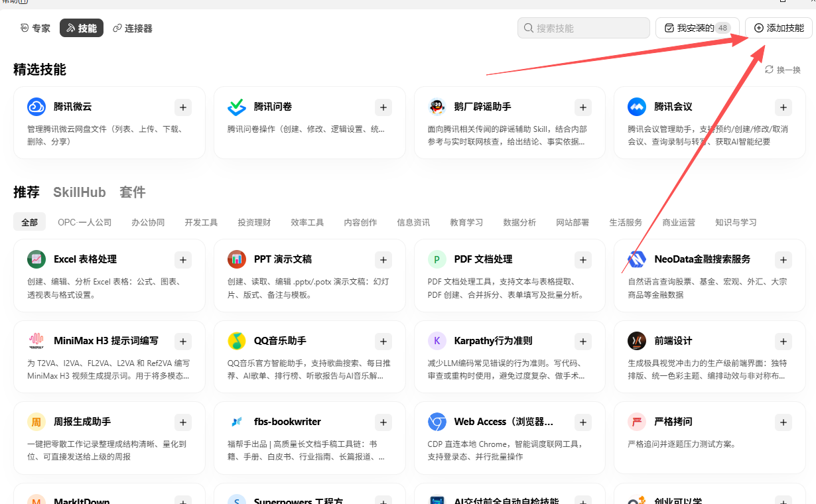
Task: Add the 周报生成助手 skill with its plus button
Action: 183,422
